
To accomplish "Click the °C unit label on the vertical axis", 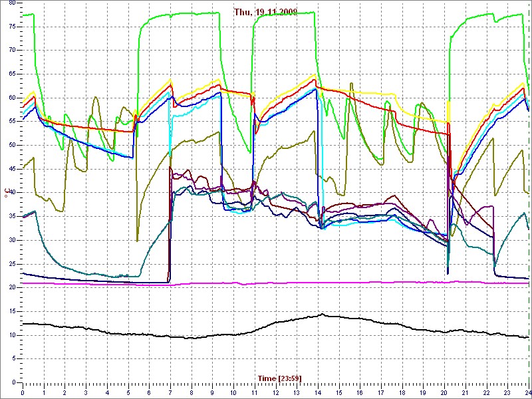I will 7,193.
